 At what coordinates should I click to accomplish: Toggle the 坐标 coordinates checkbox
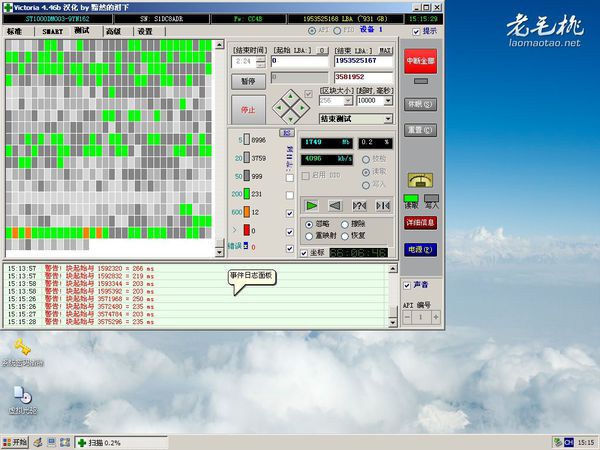pyautogui.click(x=304, y=253)
